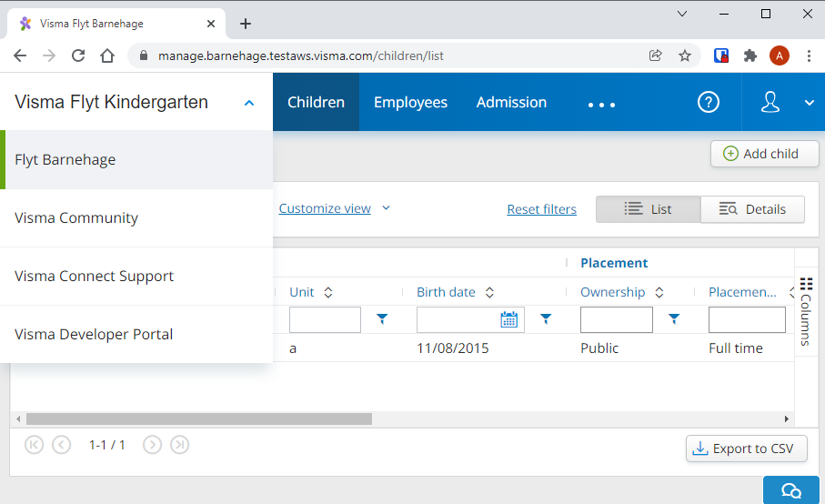Click Export to CSV button
Viewport: 825px width, 504px height.
(x=746, y=449)
